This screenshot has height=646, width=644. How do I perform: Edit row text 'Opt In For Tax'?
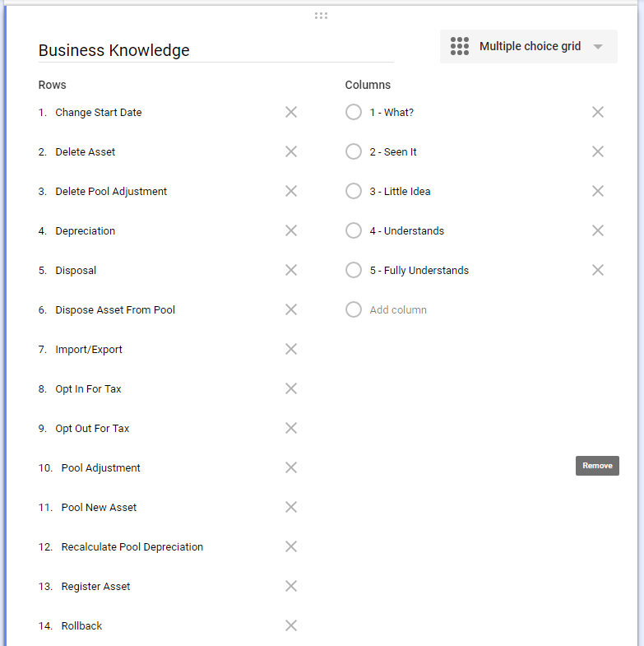click(x=88, y=389)
